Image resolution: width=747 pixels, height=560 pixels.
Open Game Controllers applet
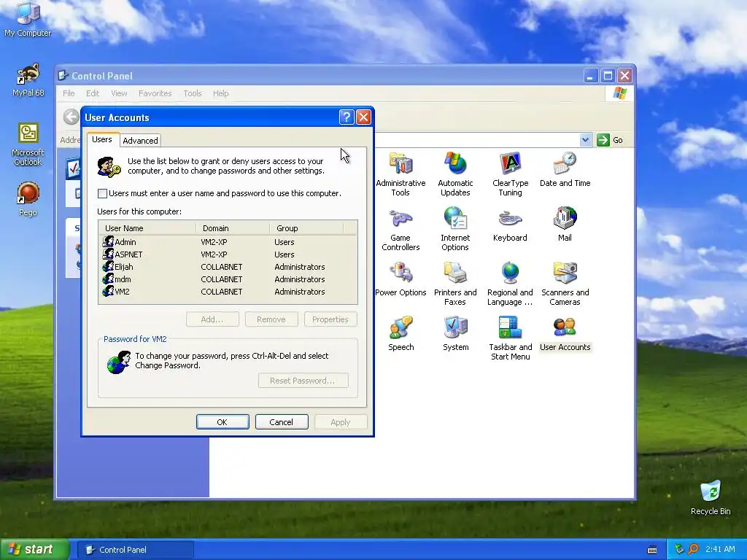[400, 229]
